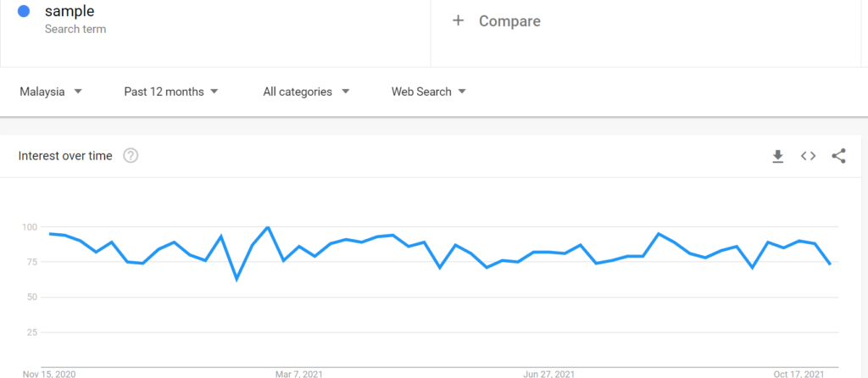Screen dimensions: 868x378
Task: Click the plus icon beside Compare
Action: click(x=458, y=20)
